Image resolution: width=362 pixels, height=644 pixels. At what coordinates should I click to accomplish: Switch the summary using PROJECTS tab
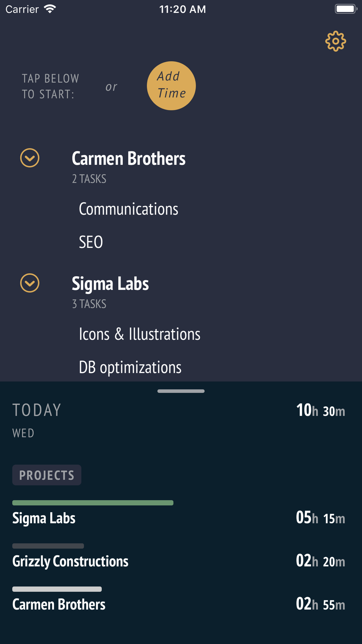coord(47,475)
